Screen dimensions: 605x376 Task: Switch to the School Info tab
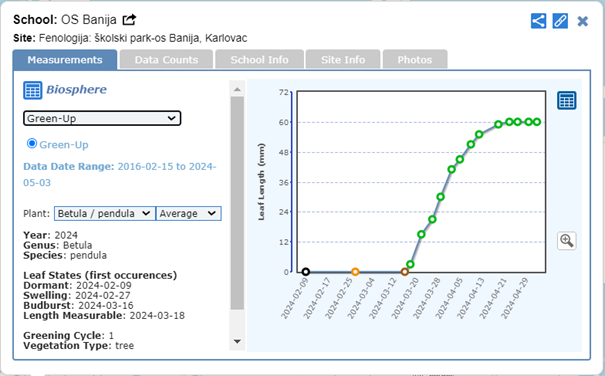(x=259, y=59)
